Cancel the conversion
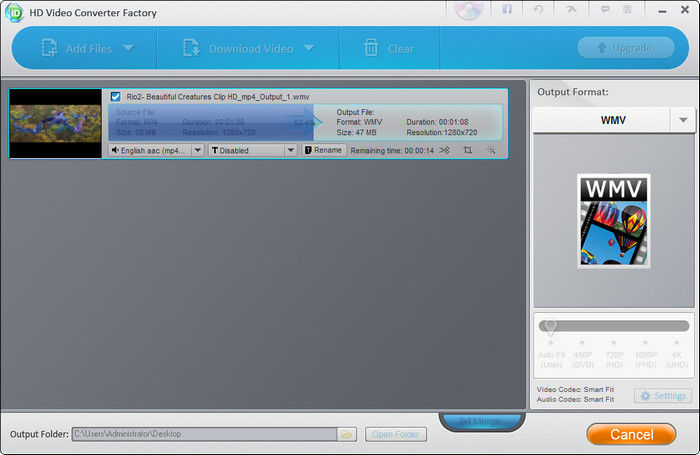 pos(631,434)
